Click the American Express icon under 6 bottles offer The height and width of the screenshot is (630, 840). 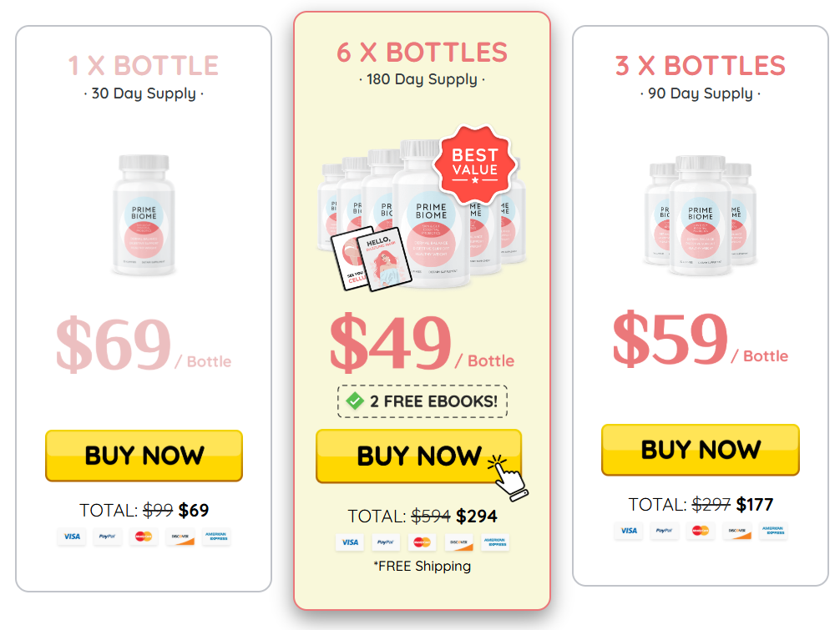point(495,542)
